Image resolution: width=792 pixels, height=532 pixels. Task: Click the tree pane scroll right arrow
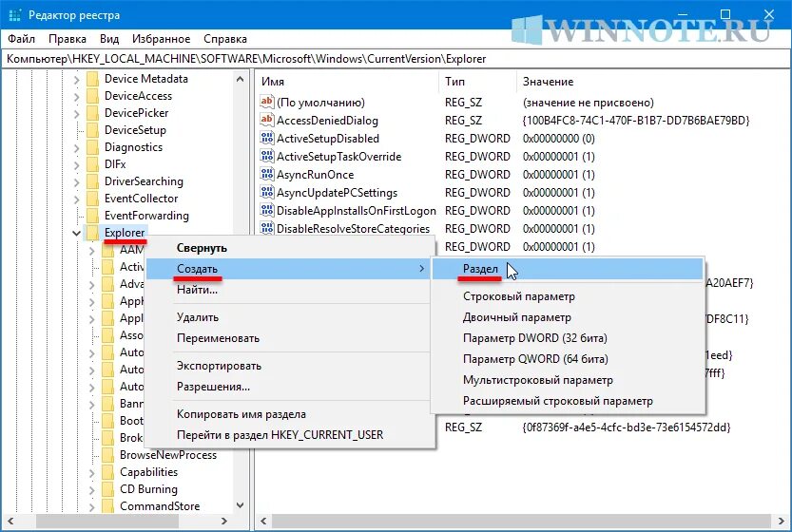pos(224,521)
